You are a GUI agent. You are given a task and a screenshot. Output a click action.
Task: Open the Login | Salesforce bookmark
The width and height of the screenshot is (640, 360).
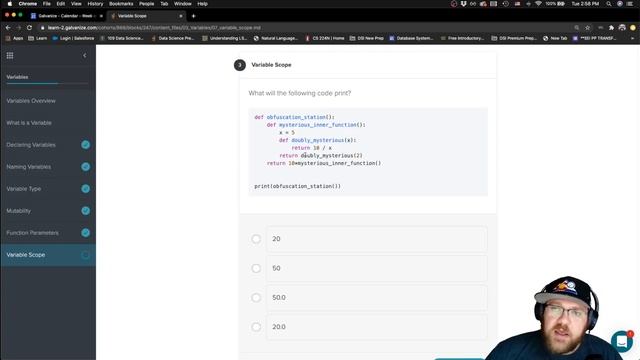pyautogui.click(x=73, y=38)
